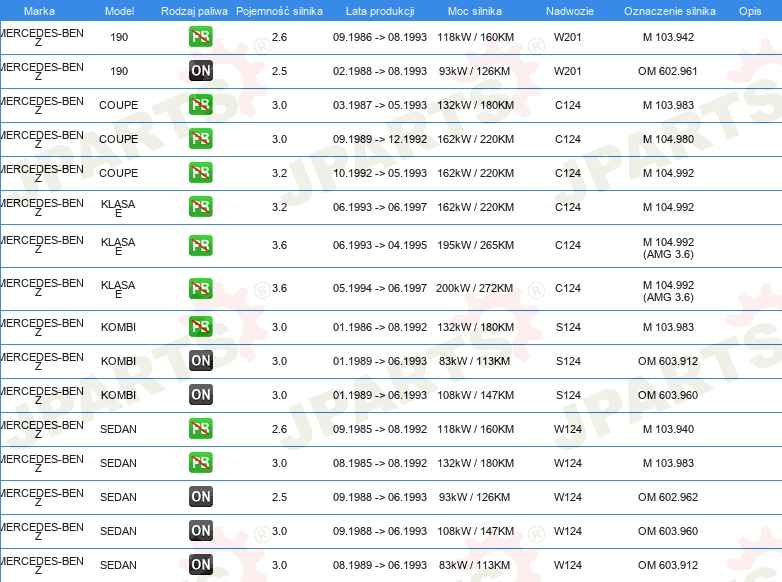
Task: Click the Opis column header
Action: (750, 11)
